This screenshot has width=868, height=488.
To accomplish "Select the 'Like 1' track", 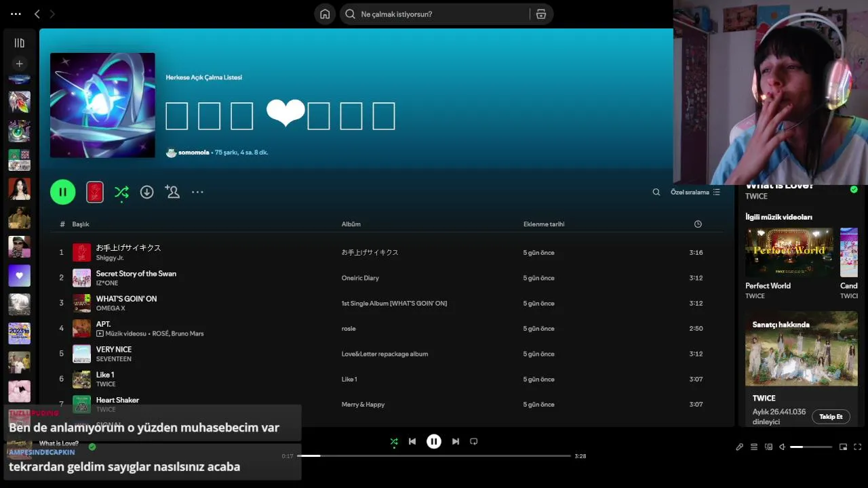I will (104, 375).
